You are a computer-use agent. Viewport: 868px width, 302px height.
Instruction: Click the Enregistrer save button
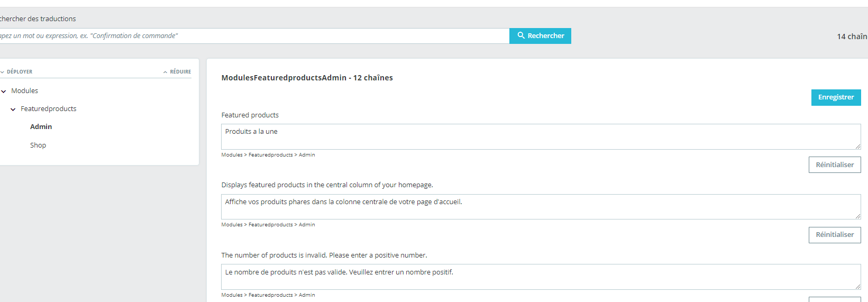(836, 97)
